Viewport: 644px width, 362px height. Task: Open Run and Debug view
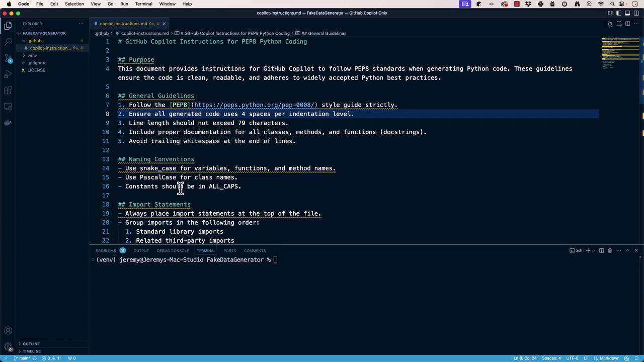pyautogui.click(x=8, y=74)
